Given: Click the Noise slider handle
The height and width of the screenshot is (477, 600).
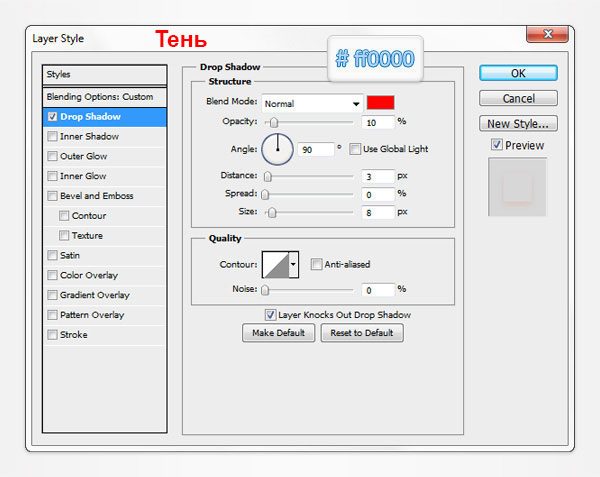Looking at the screenshot, I should [x=265, y=290].
